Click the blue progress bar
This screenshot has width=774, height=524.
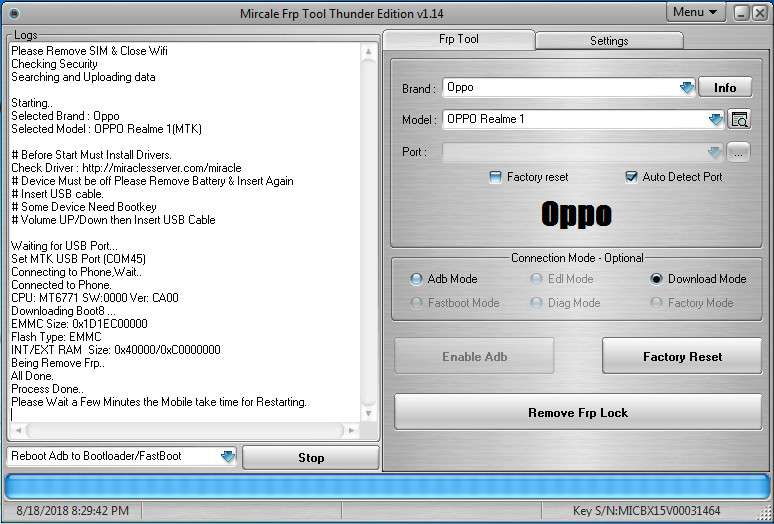pyautogui.click(x=387, y=487)
